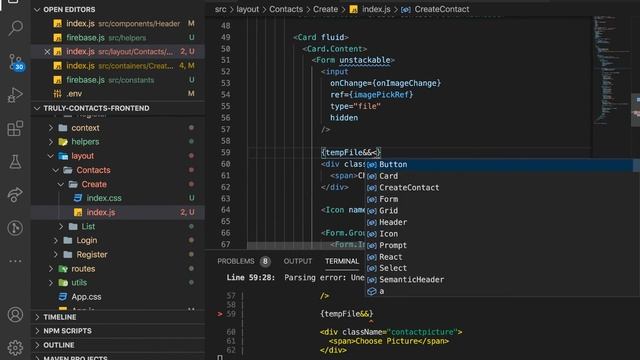Viewport: 640px width, 360px height.
Task: Show additional activity bar views ellipsis
Action: click(x=15, y=261)
